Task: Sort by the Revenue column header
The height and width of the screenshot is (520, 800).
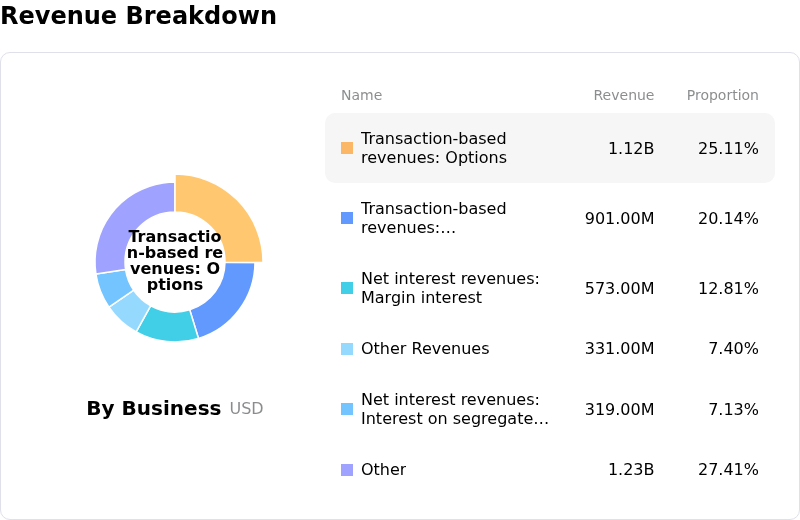Action: [x=623, y=96]
